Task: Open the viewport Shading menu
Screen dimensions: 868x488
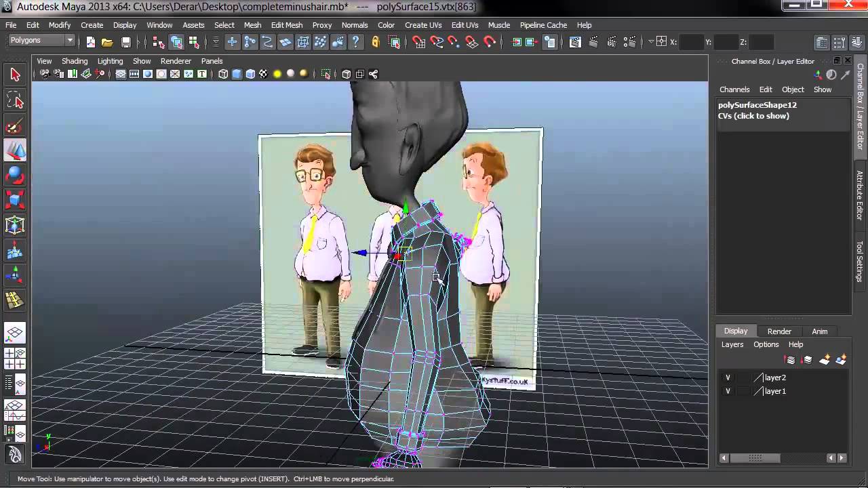Action: pyautogui.click(x=75, y=61)
